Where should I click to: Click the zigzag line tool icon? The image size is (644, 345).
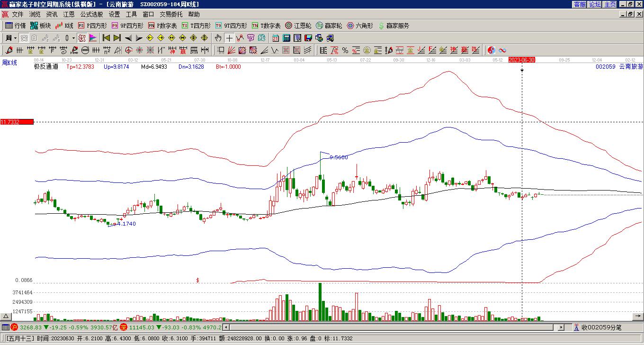click(241, 38)
